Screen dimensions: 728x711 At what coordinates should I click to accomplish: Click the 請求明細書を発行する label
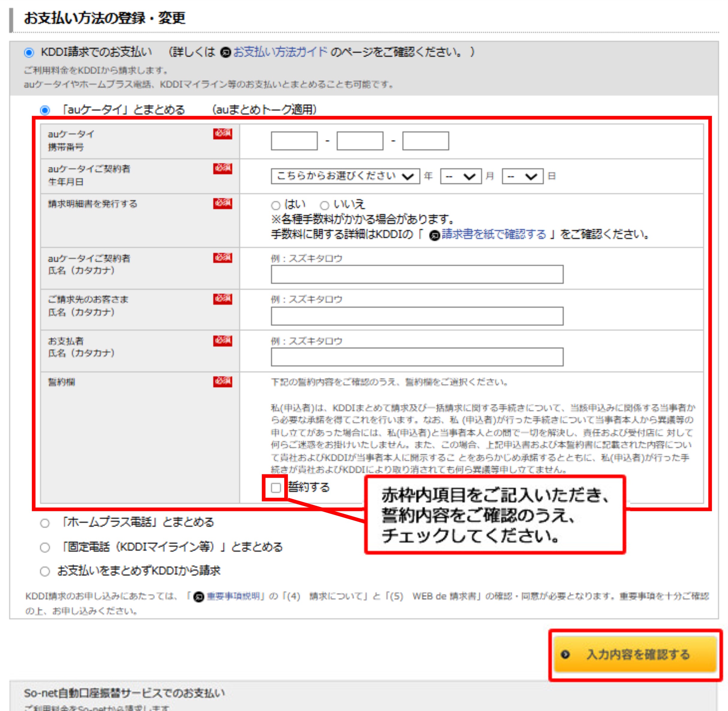coord(93,204)
